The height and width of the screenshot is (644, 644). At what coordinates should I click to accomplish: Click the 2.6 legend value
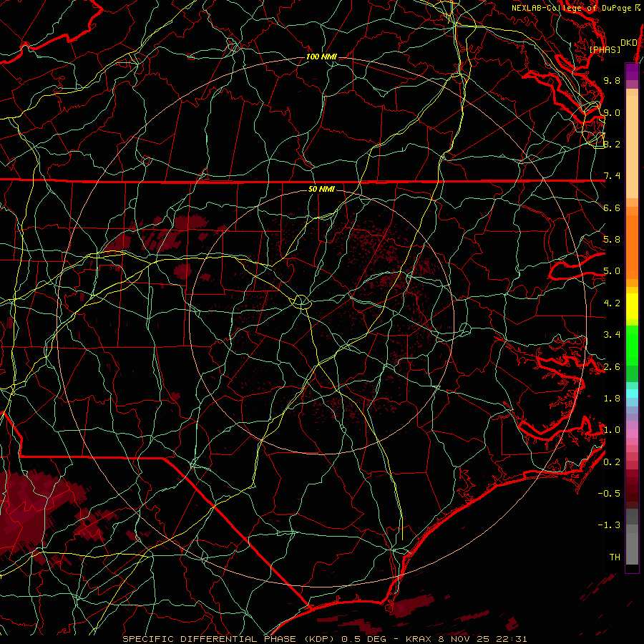click(x=612, y=367)
